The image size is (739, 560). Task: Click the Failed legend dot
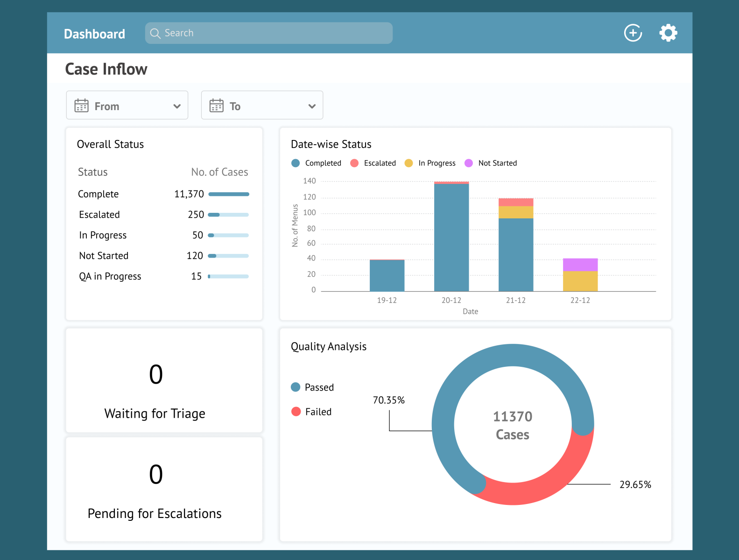(296, 411)
